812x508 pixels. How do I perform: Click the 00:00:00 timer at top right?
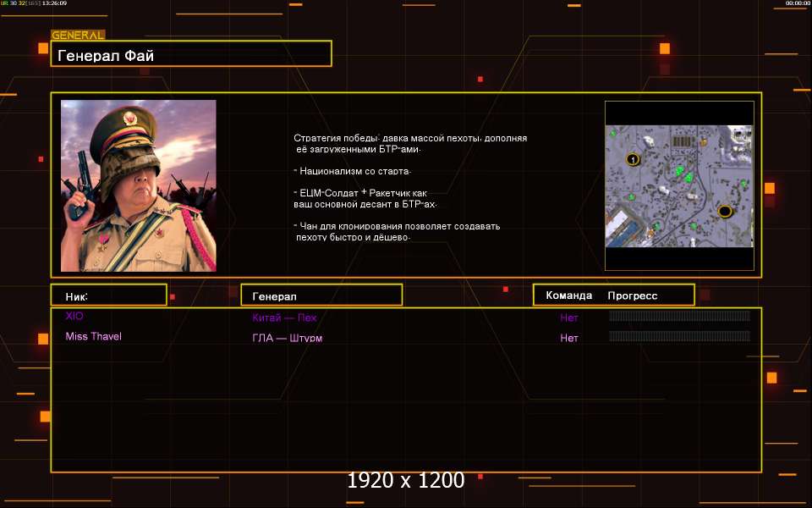click(x=798, y=3)
